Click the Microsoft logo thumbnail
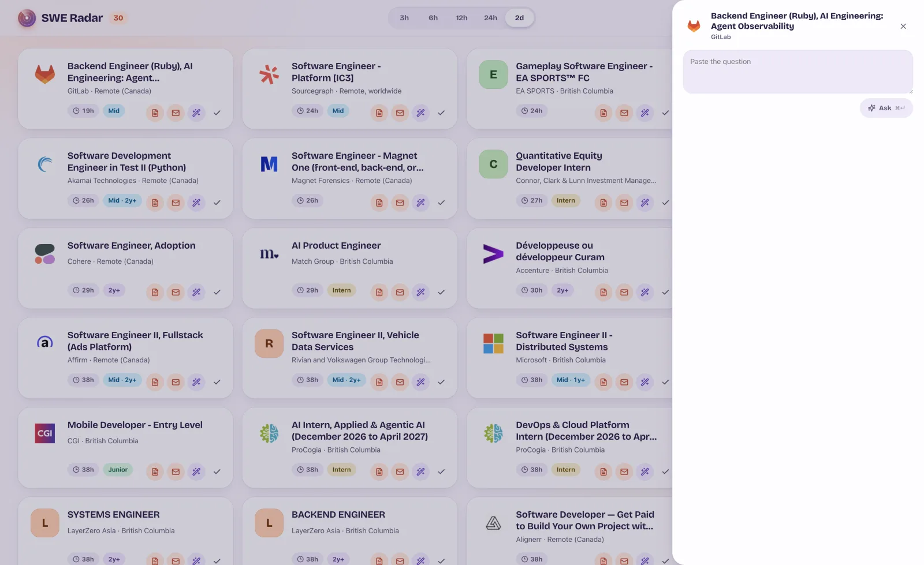Image resolution: width=924 pixels, height=565 pixels. [493, 343]
